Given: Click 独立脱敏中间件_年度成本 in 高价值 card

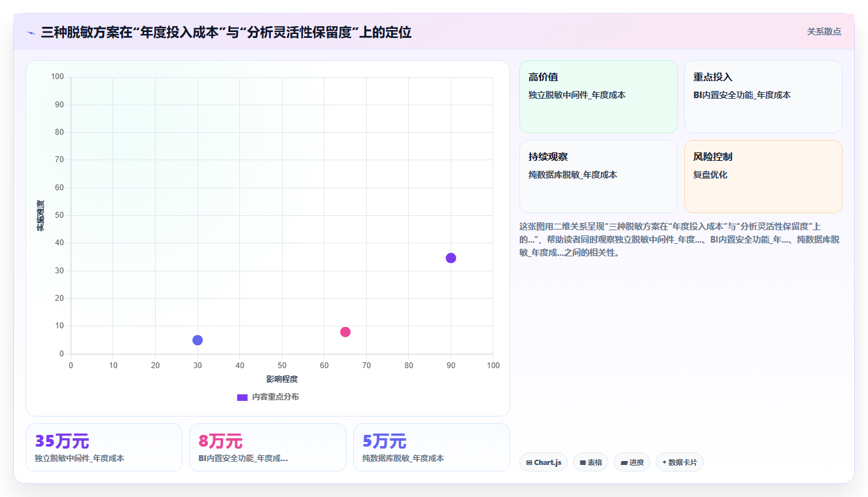Looking at the screenshot, I should [577, 95].
